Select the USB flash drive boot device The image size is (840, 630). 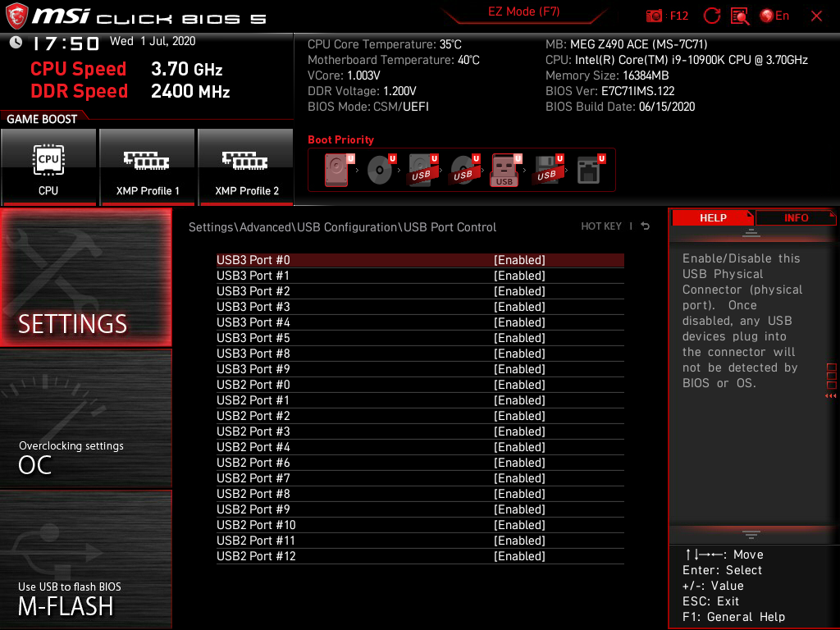pyautogui.click(x=505, y=169)
